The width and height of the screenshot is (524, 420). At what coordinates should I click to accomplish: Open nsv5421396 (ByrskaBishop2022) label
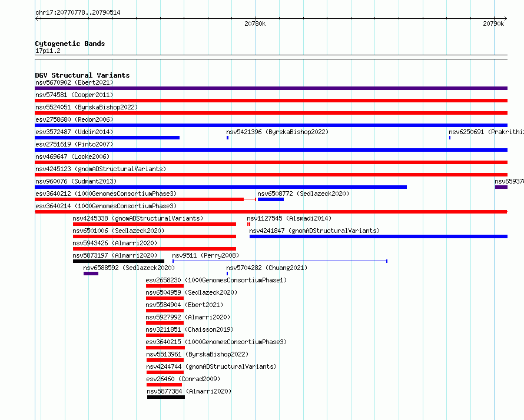[277, 132]
